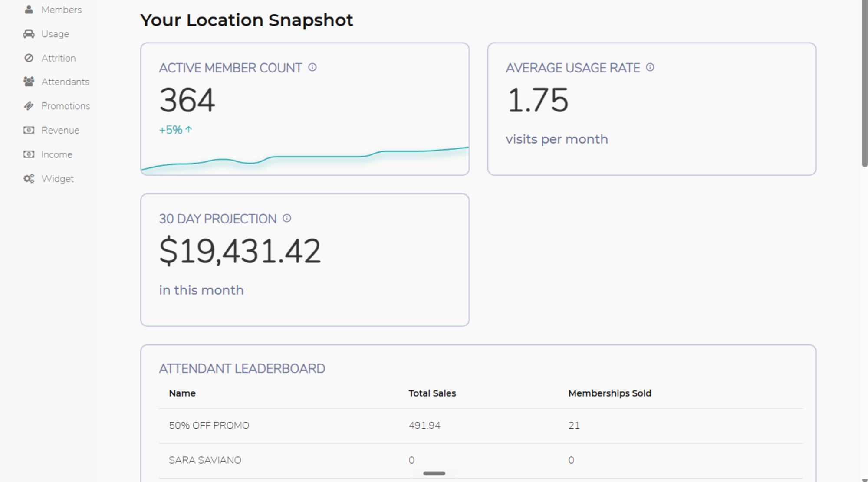The height and width of the screenshot is (482, 868).
Task: Click the Income money icon
Action: (29, 154)
